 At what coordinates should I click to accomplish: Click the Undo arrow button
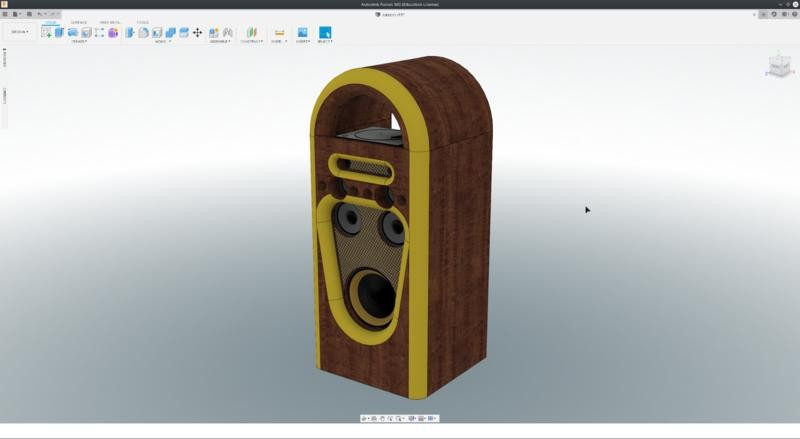39,14
